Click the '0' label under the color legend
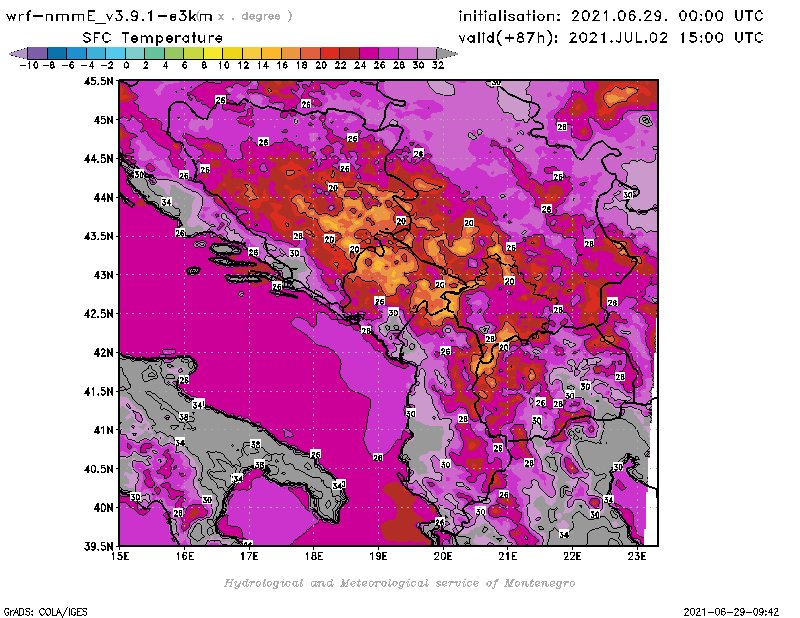The height and width of the screenshot is (618, 800). point(126,65)
